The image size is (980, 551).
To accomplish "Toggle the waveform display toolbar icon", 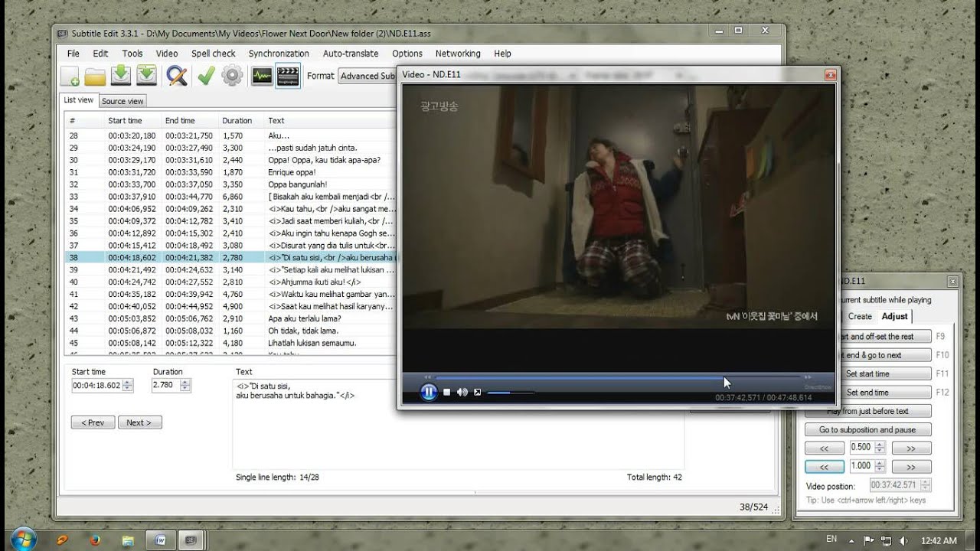I will pos(262,76).
